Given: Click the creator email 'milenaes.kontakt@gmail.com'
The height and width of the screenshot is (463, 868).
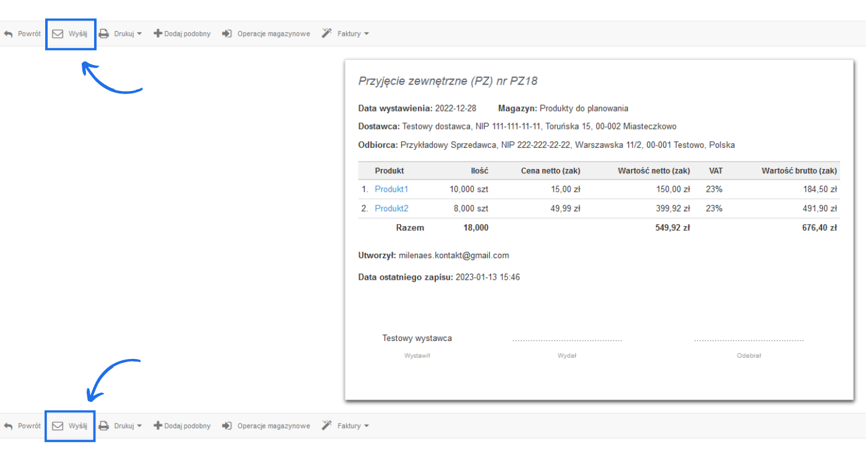Looking at the screenshot, I should click(454, 255).
